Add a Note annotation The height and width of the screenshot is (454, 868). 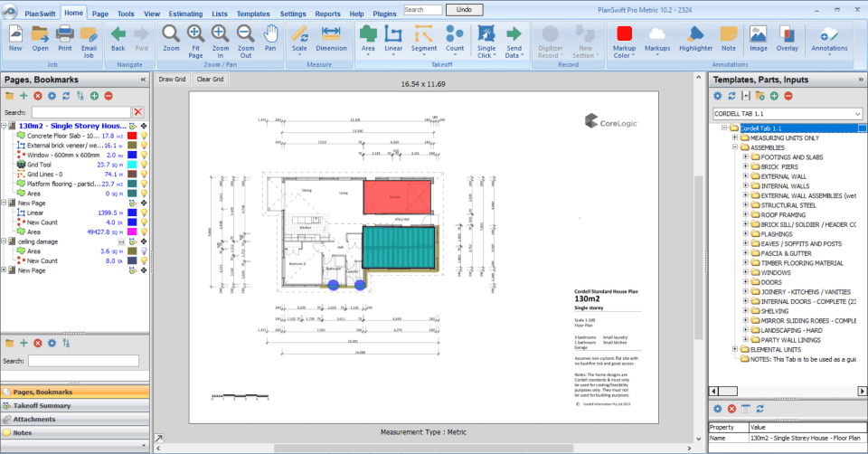tap(729, 39)
